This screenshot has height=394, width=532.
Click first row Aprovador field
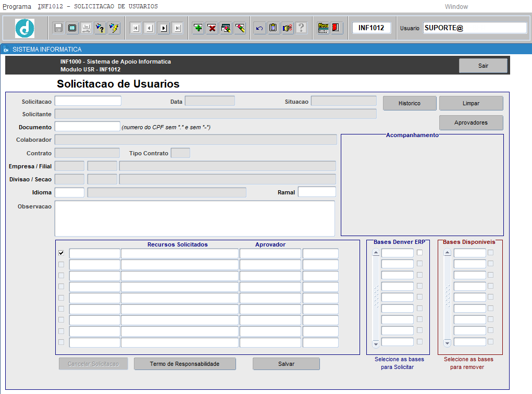[270, 253]
